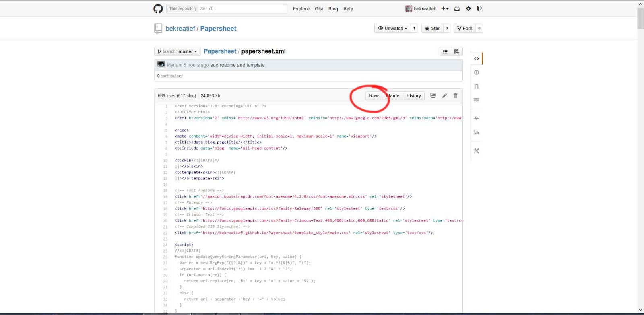Open Blog in top navigation
The width and height of the screenshot is (644, 315).
(x=333, y=9)
